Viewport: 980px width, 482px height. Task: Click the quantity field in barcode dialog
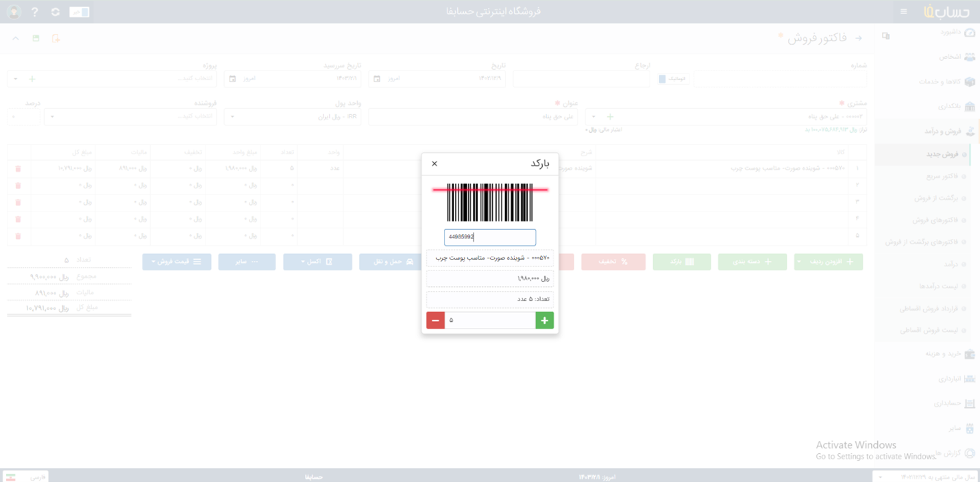pos(490,320)
